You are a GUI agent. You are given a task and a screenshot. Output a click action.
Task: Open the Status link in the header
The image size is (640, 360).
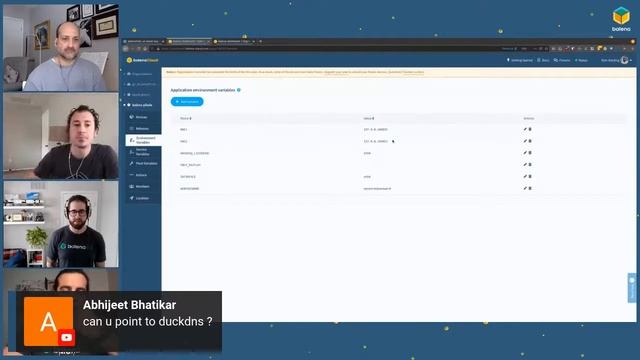[x=581, y=60]
